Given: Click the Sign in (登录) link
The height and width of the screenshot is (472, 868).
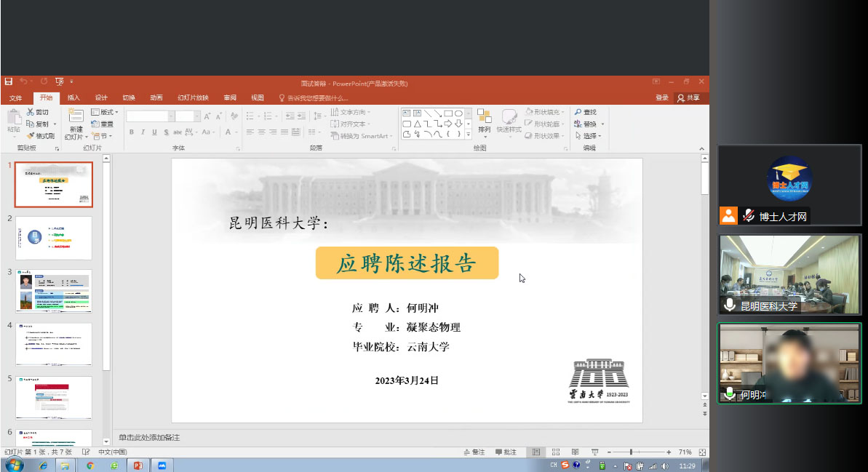Looking at the screenshot, I should (662, 98).
